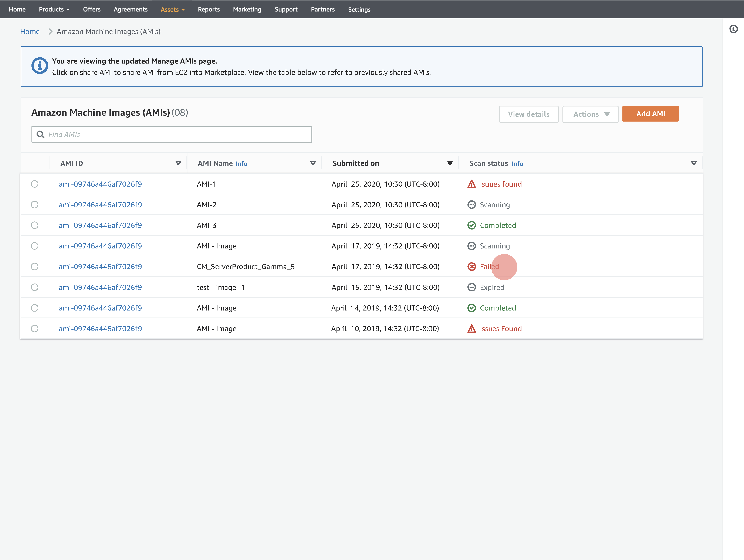
Task: Click the Home breadcrumb link
Action: [x=30, y=32]
